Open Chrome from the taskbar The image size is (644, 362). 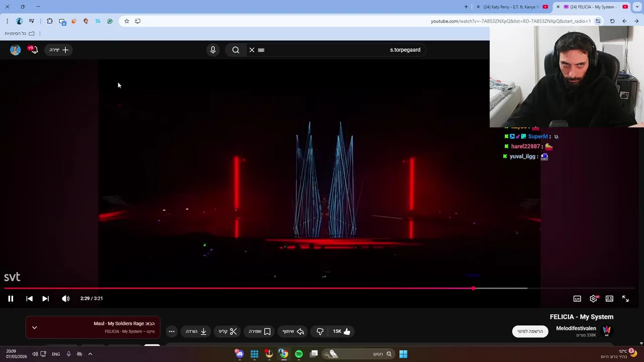point(284,354)
